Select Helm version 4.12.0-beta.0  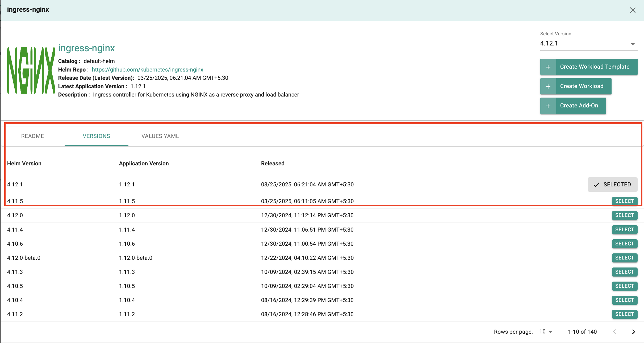coord(625,258)
